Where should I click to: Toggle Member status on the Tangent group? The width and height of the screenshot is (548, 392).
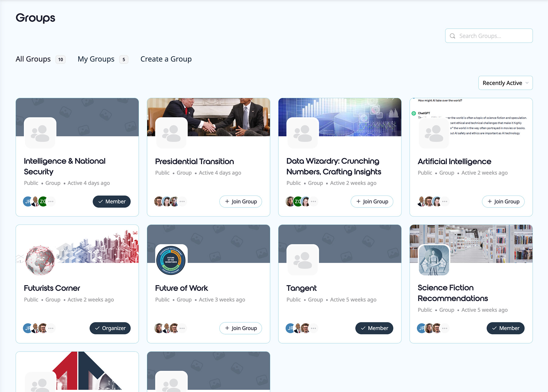pos(374,328)
